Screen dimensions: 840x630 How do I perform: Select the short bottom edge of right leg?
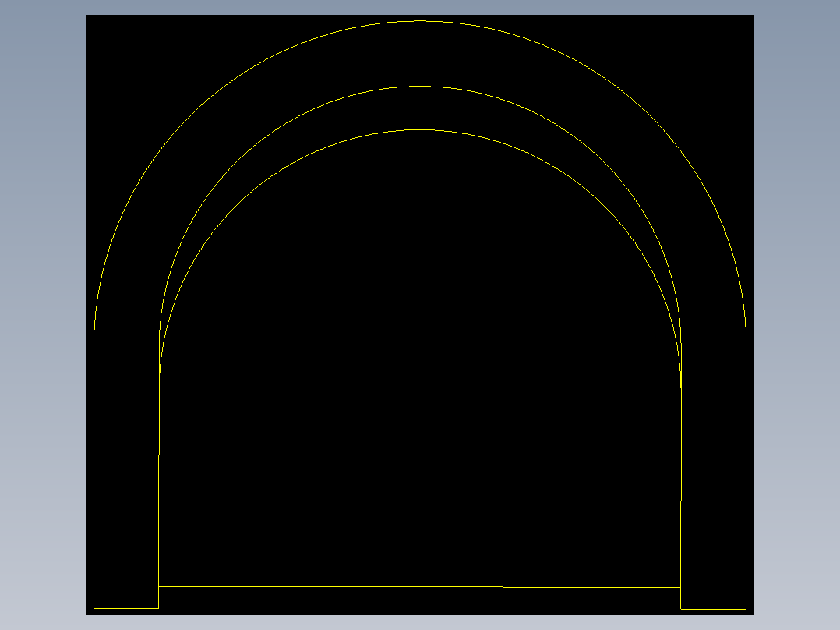coord(714,609)
